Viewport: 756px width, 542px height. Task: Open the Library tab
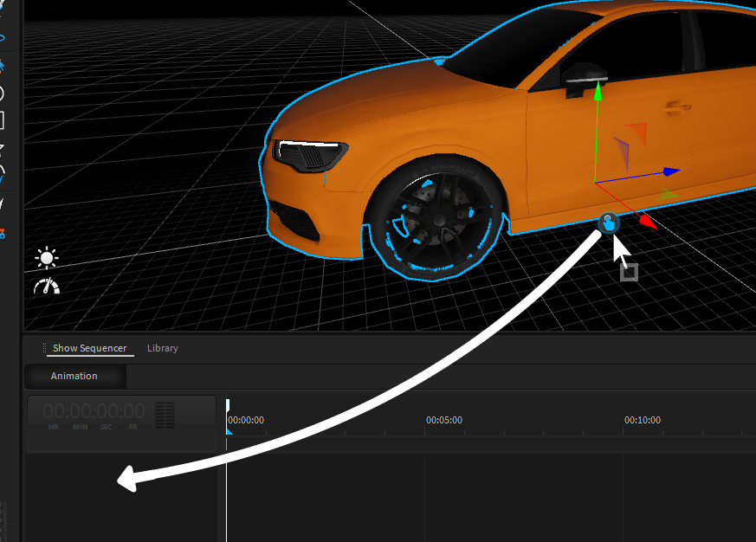162,348
